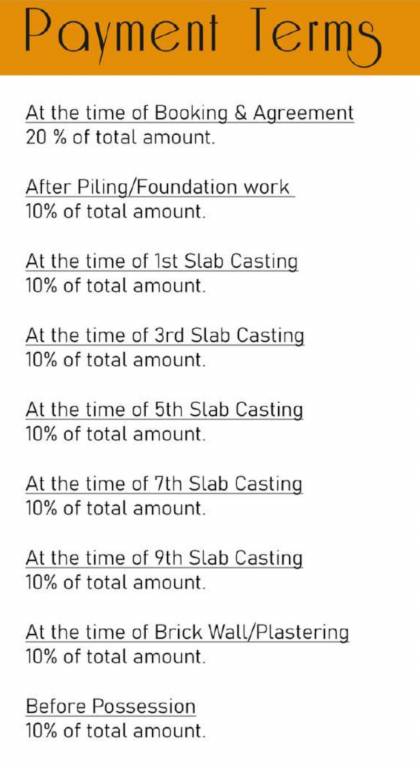Click the Payment Terms header title
The image size is (420, 768).
point(203,38)
